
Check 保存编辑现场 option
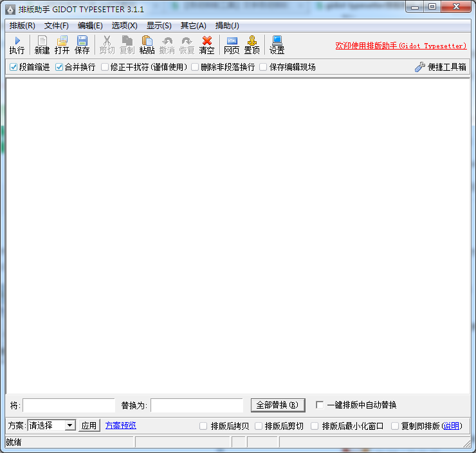[x=263, y=67]
